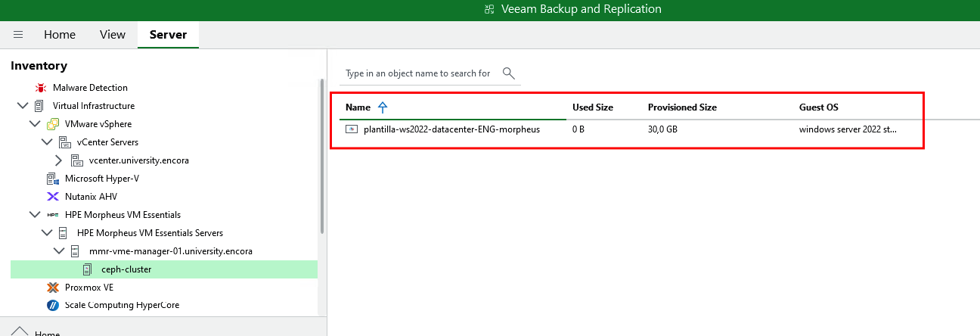980x336 pixels.
Task: Click the windows server 2022 guest OS cell
Action: pyautogui.click(x=848, y=129)
